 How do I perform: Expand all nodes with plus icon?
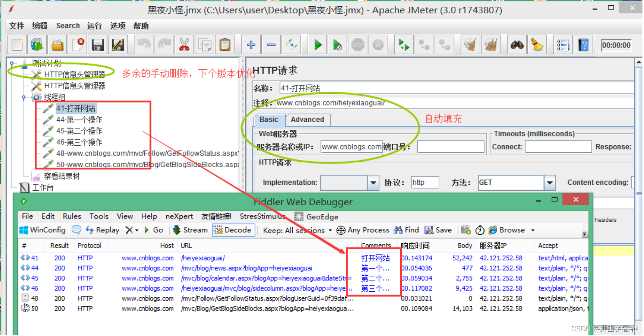point(251,45)
